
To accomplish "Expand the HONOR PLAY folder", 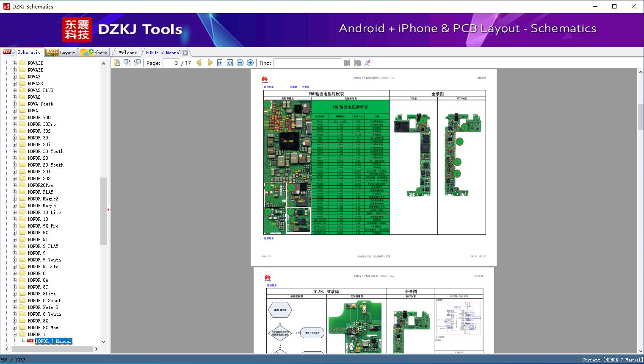I will 15,192.
